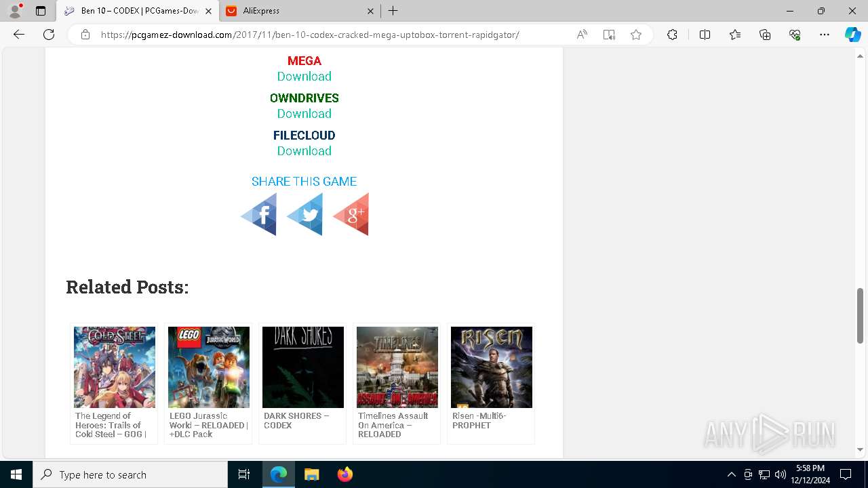Open a new browser tab
The height and width of the screenshot is (488, 868).
(393, 11)
